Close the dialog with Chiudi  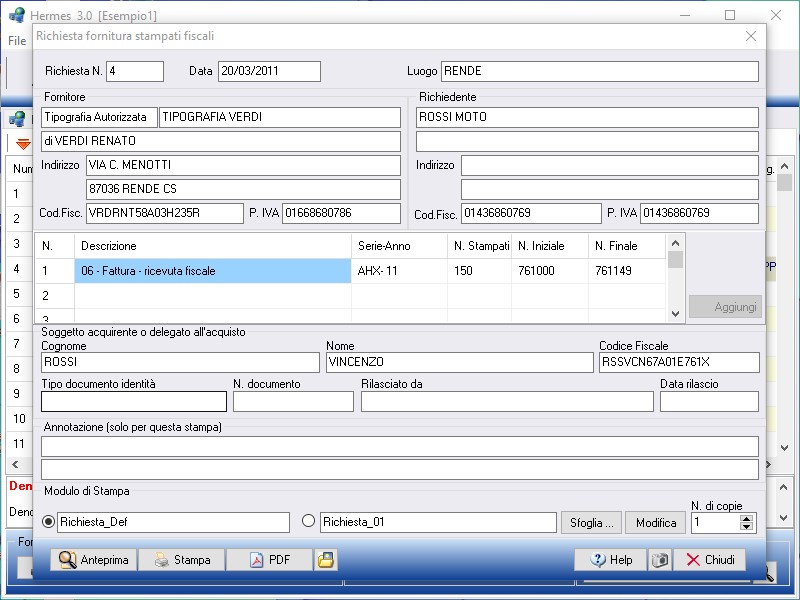pyautogui.click(x=710, y=560)
